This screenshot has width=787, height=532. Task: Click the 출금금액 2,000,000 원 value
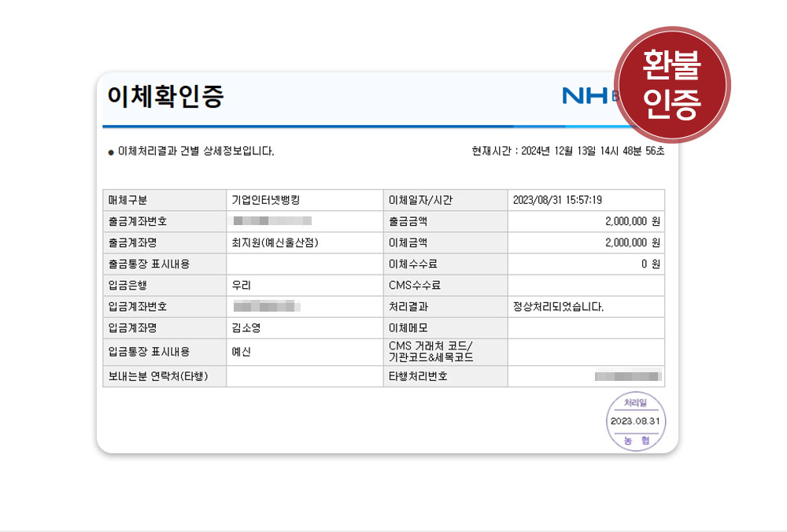click(633, 221)
